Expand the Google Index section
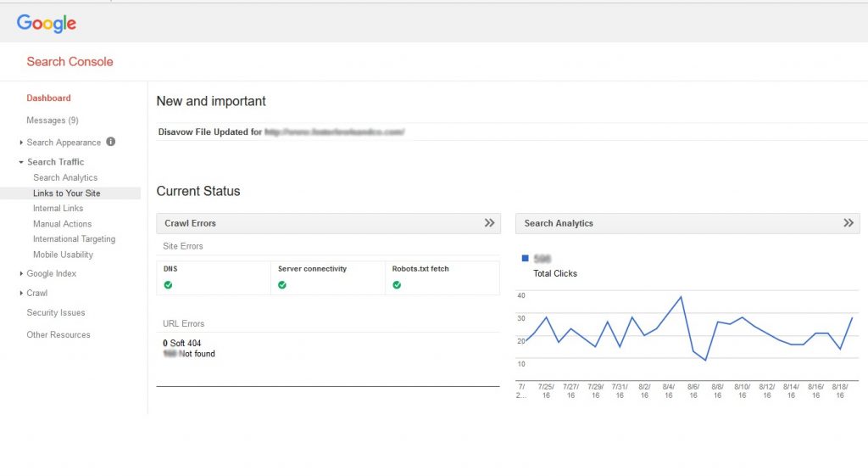Screen dimensions: 868x476 (x=21, y=274)
